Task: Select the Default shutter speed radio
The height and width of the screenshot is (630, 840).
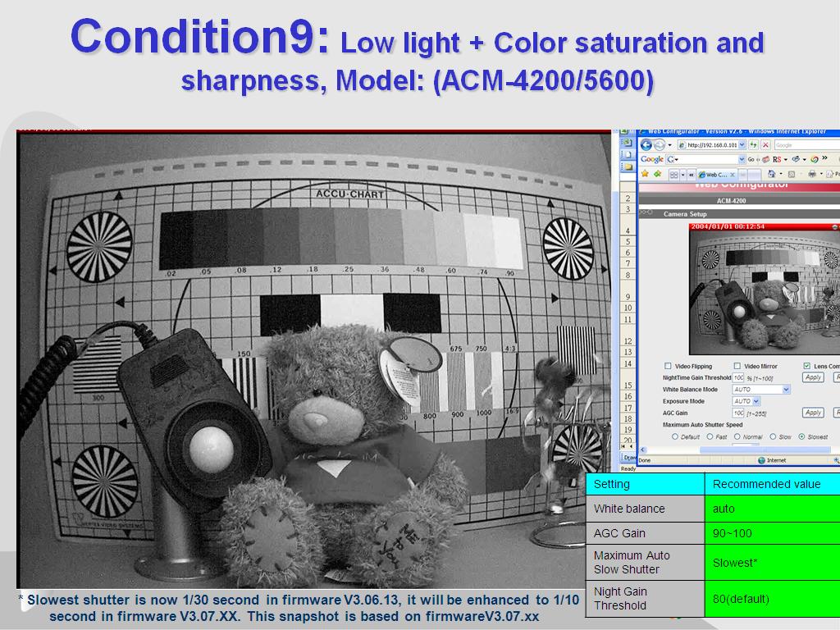Action: 675,436
